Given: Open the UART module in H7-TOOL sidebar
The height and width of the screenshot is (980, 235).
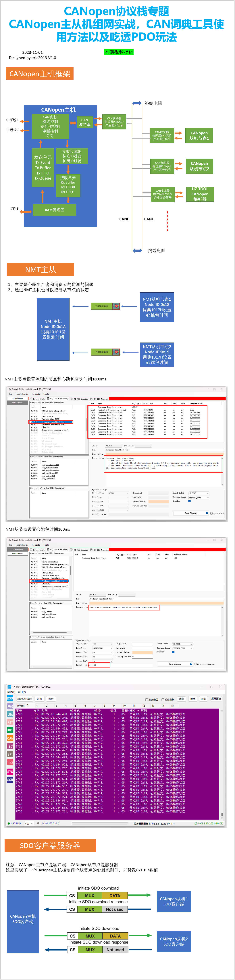Looking at the screenshot, I should (x=10, y=730).
